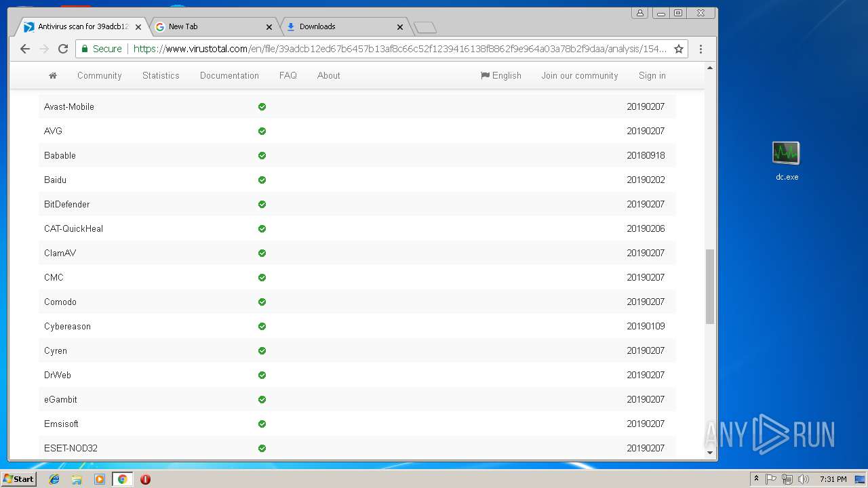Select Cybereason update date 20190109
The image size is (868, 488).
pyautogui.click(x=646, y=326)
